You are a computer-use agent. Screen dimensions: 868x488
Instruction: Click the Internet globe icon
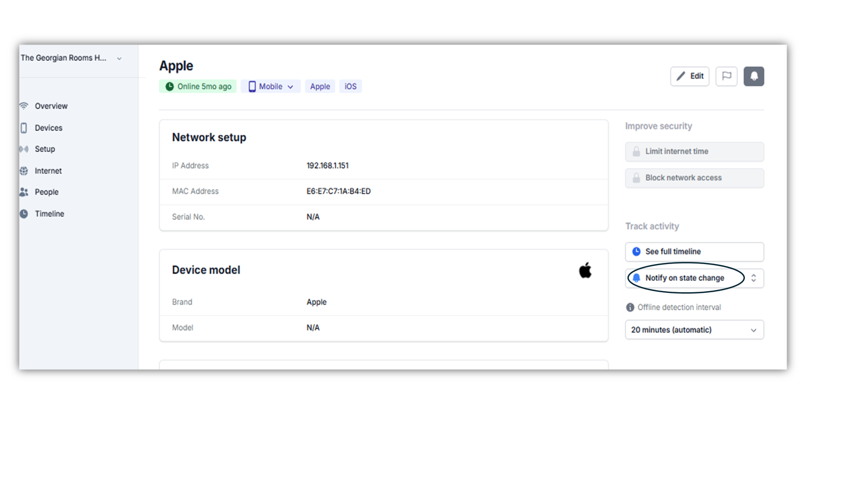(x=24, y=171)
